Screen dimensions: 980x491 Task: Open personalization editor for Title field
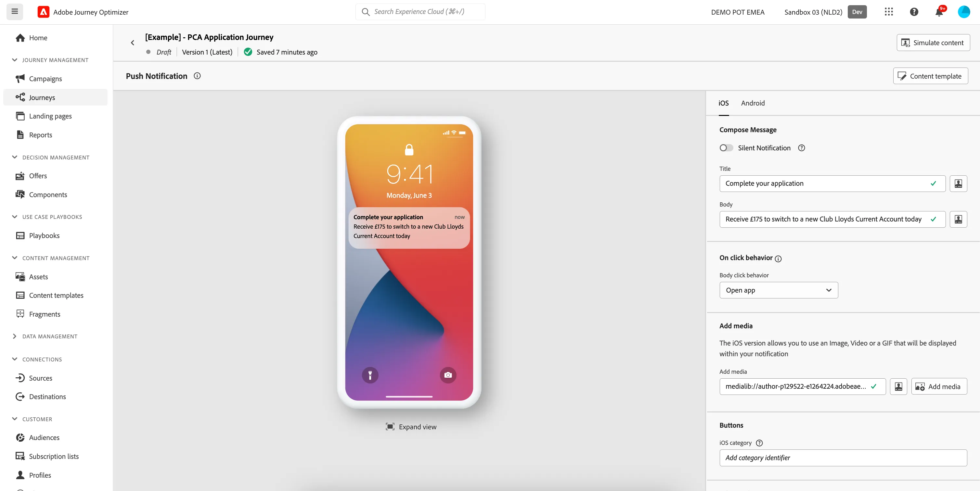958,184
